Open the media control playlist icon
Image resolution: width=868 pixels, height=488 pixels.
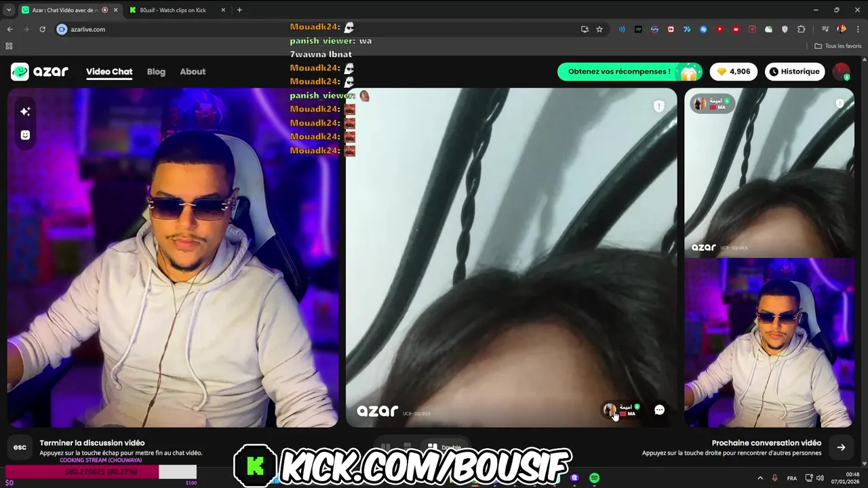(825, 29)
